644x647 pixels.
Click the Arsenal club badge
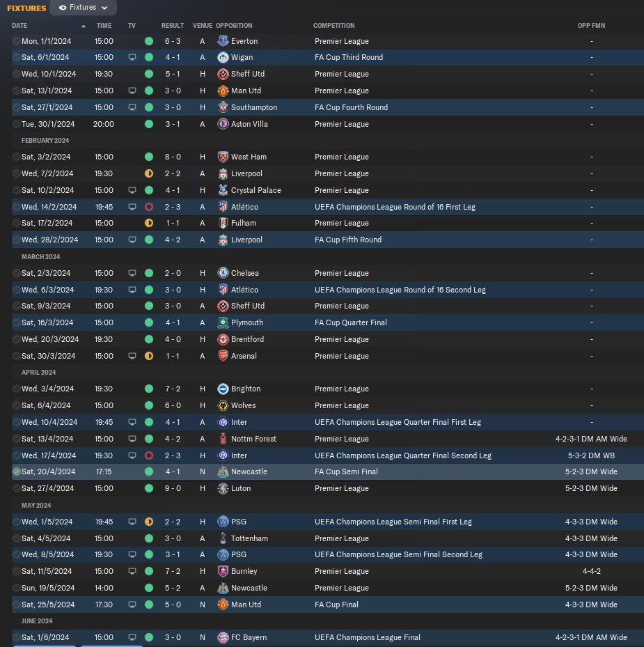(223, 356)
